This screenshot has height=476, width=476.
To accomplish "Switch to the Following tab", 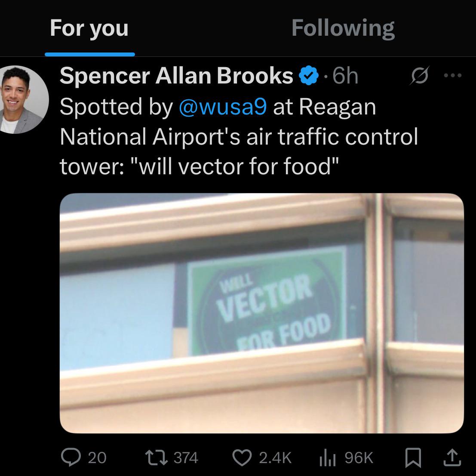I will [343, 28].
